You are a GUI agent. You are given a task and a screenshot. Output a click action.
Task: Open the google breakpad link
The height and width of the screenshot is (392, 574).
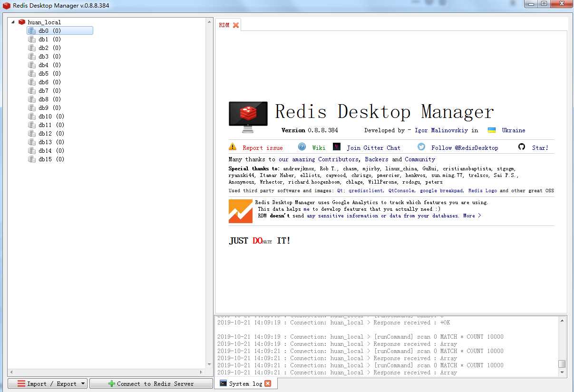(441, 191)
